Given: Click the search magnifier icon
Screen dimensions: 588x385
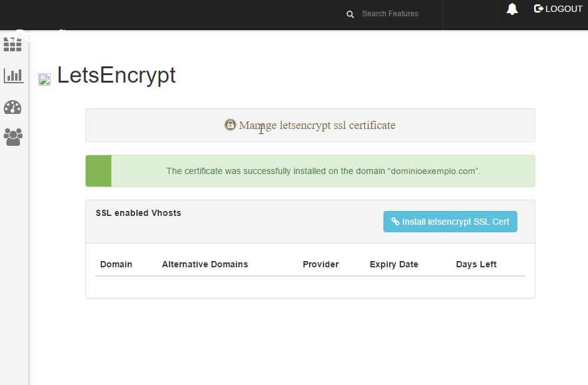Looking at the screenshot, I should click(350, 14).
